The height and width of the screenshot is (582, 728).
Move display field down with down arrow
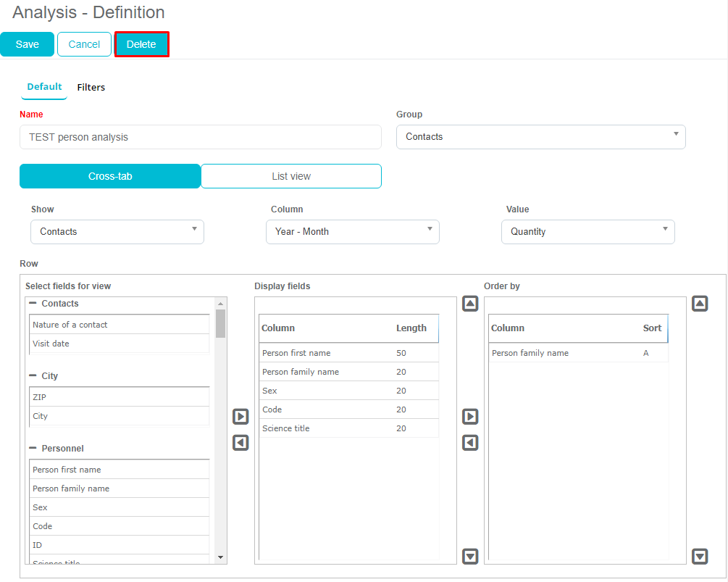(470, 556)
